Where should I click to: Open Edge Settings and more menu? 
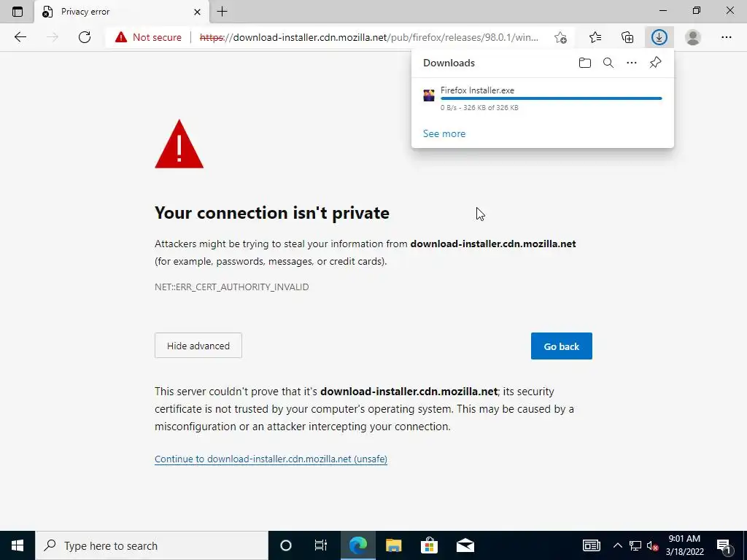click(726, 37)
